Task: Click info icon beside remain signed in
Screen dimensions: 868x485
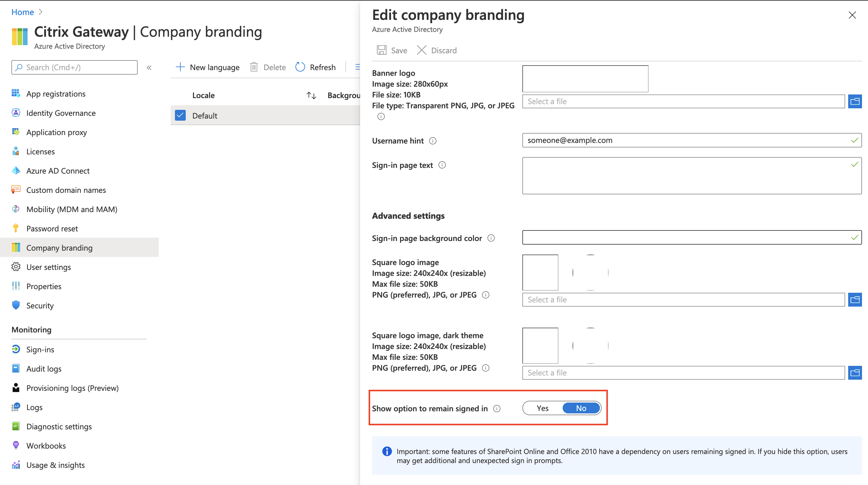Action: (497, 409)
